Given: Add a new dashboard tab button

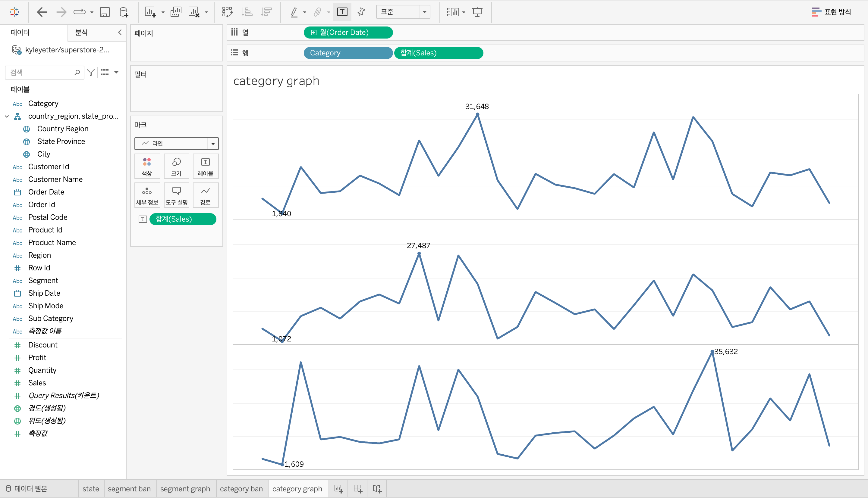Looking at the screenshot, I should [x=358, y=488].
